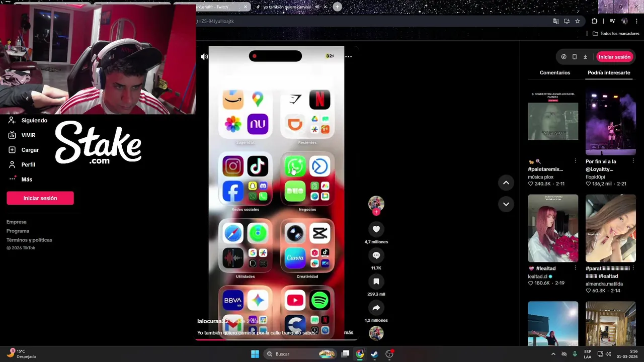
Task: Open the #lealtad lealtad.cl video thumbnail
Action: coord(553,228)
